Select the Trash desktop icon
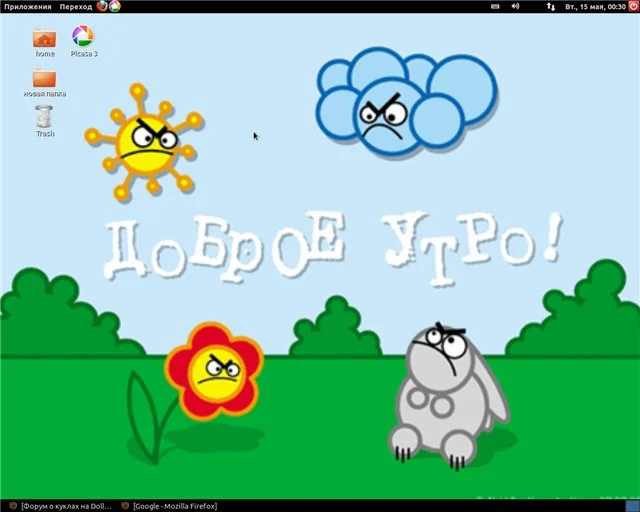 pos(44,121)
